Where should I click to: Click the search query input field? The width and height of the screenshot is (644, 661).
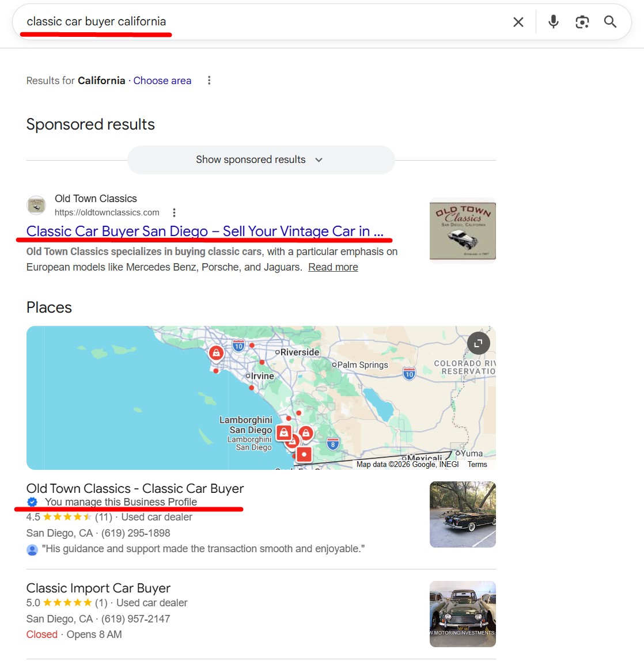pyautogui.click(x=259, y=22)
